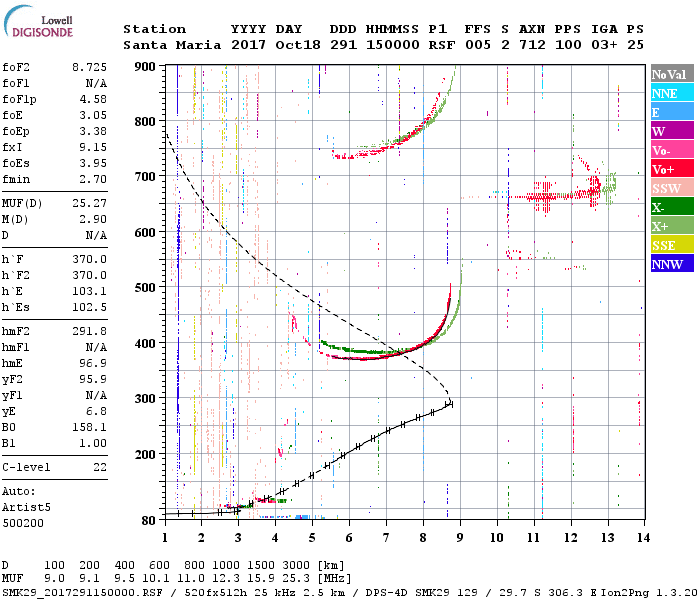Click the fxI value 9.15

[x=93, y=148]
